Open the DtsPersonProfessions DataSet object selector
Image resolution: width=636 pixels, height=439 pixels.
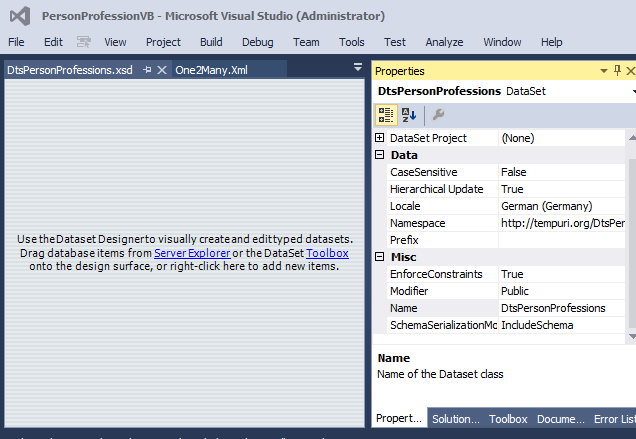click(634, 91)
